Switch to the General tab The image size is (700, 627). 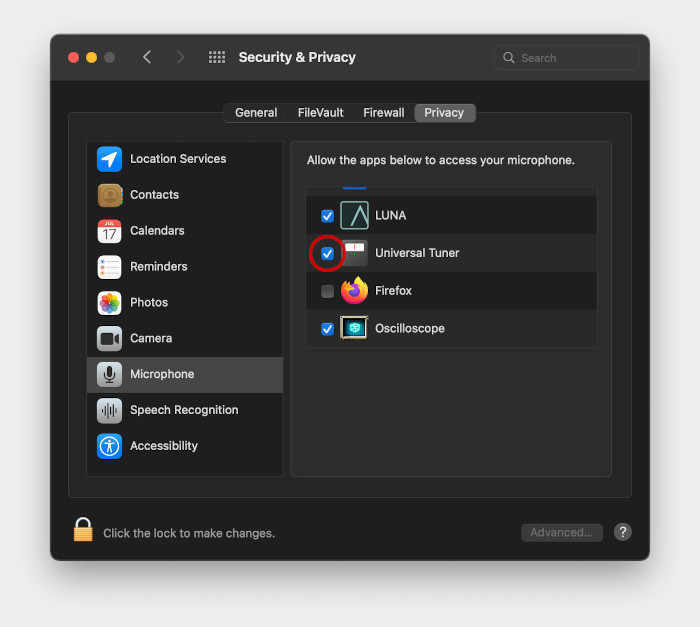point(256,113)
